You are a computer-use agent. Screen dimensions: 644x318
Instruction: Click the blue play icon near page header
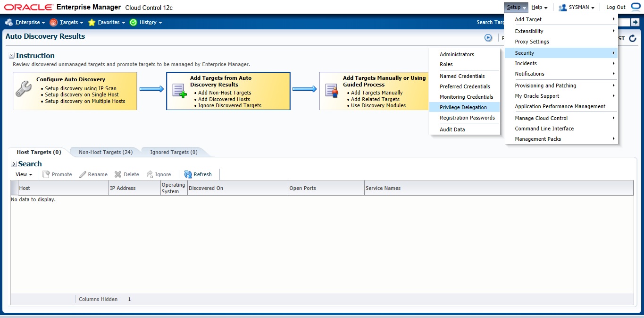(488, 38)
